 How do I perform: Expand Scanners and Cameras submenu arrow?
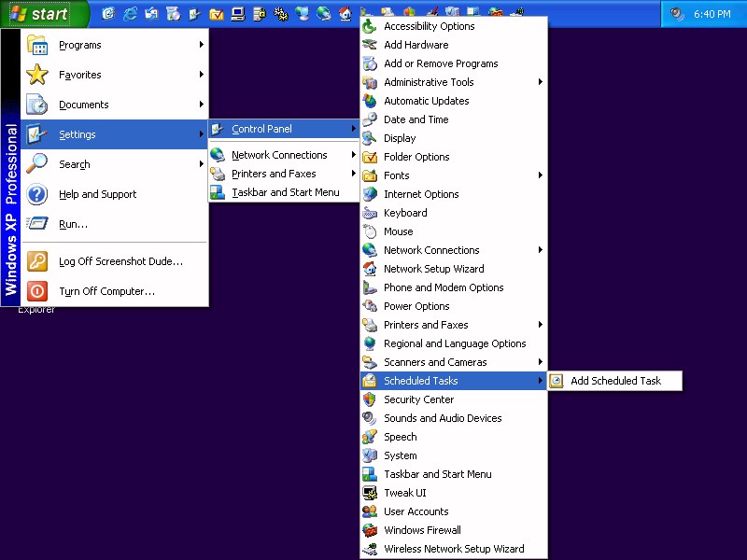pos(541,362)
